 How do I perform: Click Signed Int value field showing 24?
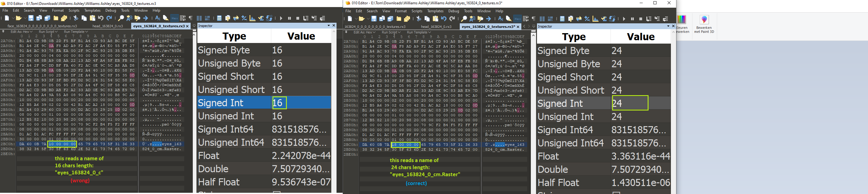point(641,103)
